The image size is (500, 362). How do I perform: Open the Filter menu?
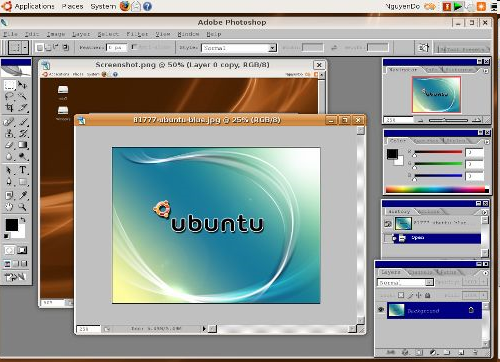(137, 34)
